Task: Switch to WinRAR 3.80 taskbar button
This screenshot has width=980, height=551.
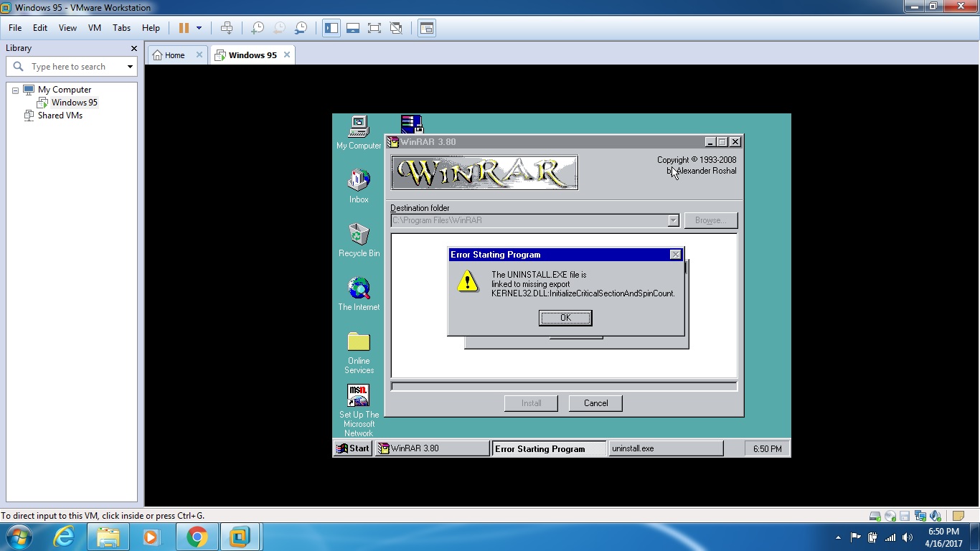Action: coord(433,448)
